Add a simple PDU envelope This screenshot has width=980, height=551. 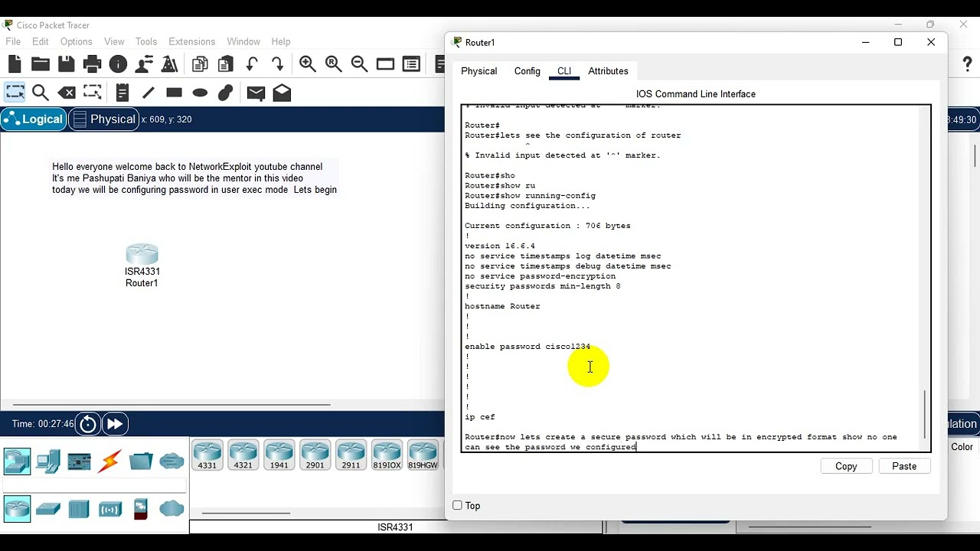pyautogui.click(x=256, y=93)
